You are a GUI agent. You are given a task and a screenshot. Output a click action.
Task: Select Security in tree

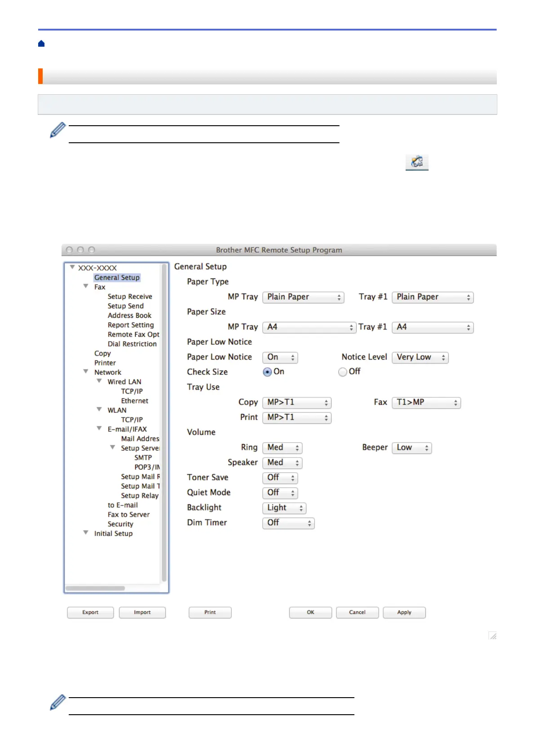click(x=120, y=524)
